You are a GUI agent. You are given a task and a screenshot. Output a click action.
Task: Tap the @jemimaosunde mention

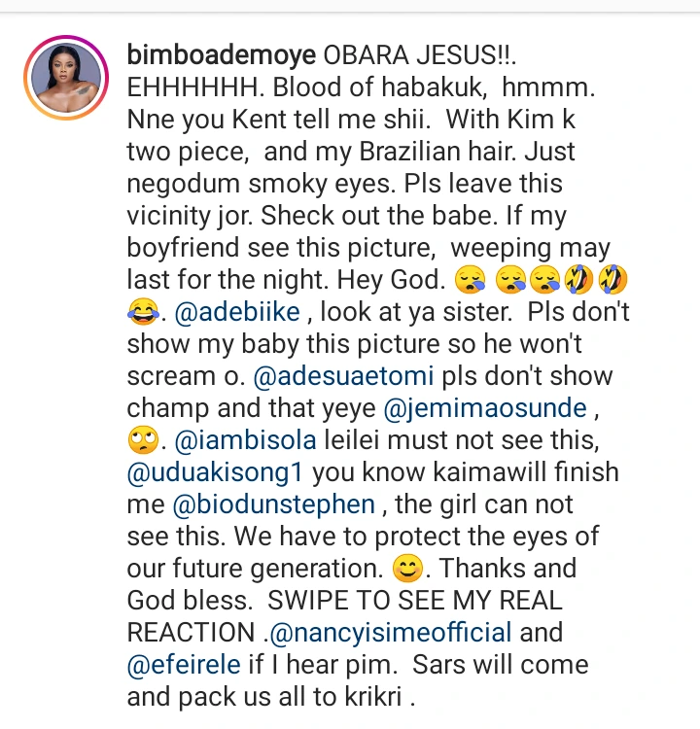485,408
